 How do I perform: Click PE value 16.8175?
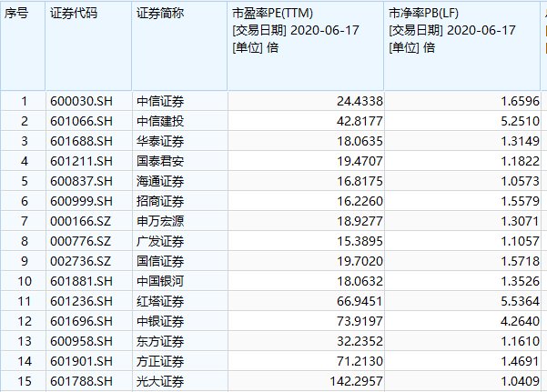360,181
